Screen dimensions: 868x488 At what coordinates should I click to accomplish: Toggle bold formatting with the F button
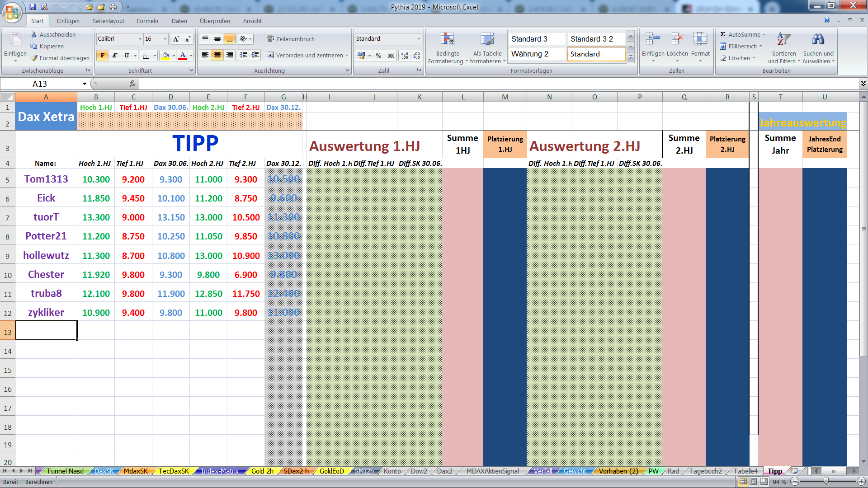point(103,56)
